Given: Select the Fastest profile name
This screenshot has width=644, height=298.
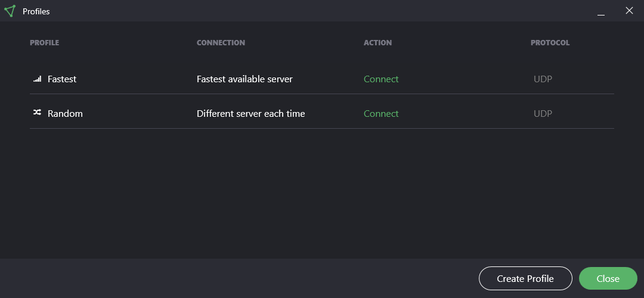Looking at the screenshot, I should tap(62, 79).
